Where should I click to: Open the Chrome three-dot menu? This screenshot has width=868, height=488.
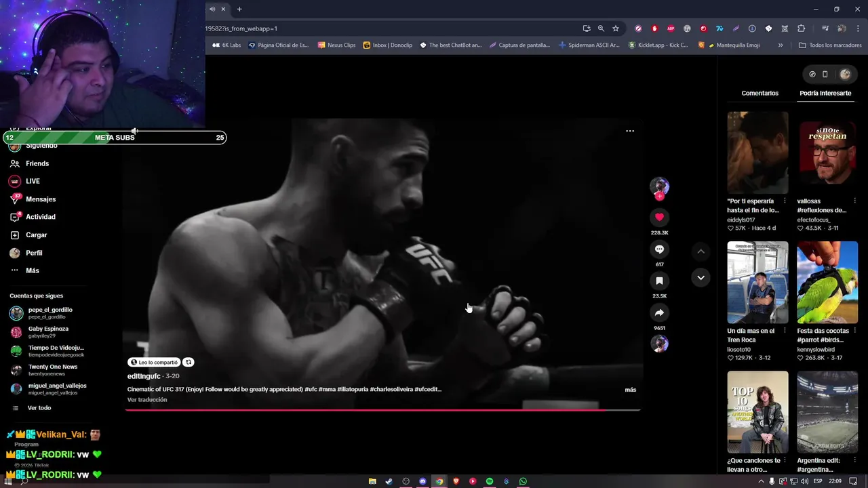point(858,28)
